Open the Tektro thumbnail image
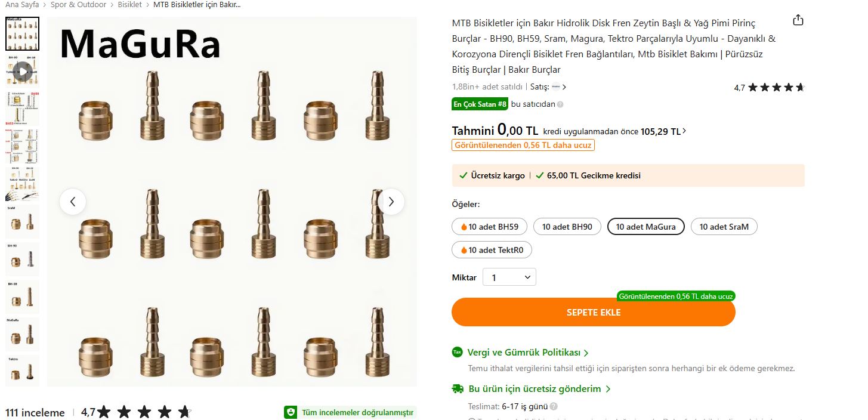This screenshot has width=868, height=420. coord(22,370)
